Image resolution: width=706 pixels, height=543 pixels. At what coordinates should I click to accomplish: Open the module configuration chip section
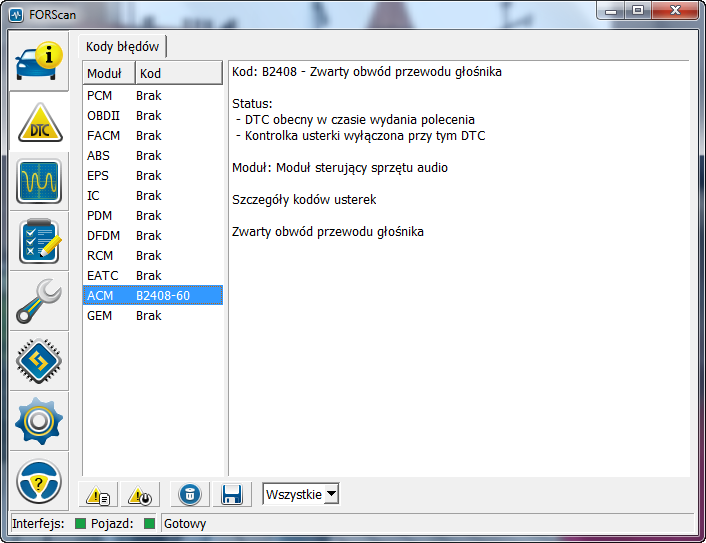[x=39, y=361]
